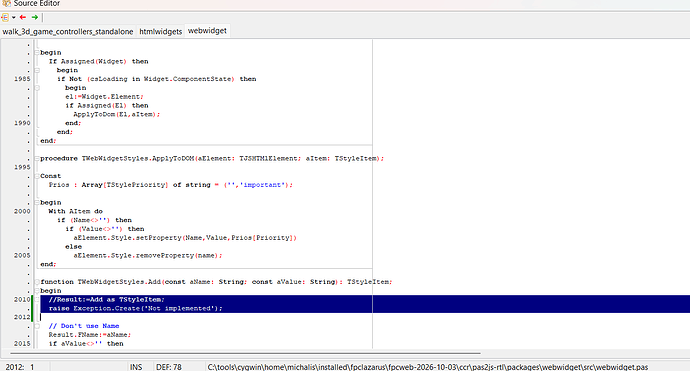Screen dimensions: 690x371
Task: Collapse the top 'begin' block above 'If Assigned(Widget)'
Action: click(x=37, y=53)
